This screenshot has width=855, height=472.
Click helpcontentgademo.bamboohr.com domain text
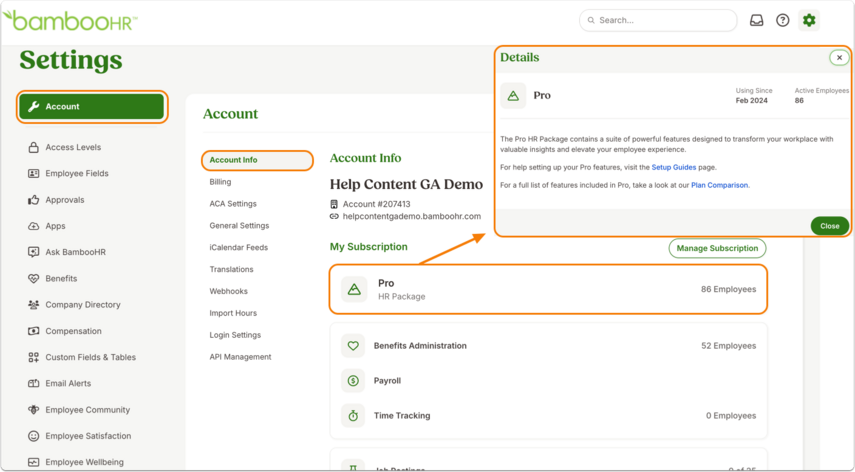(412, 216)
